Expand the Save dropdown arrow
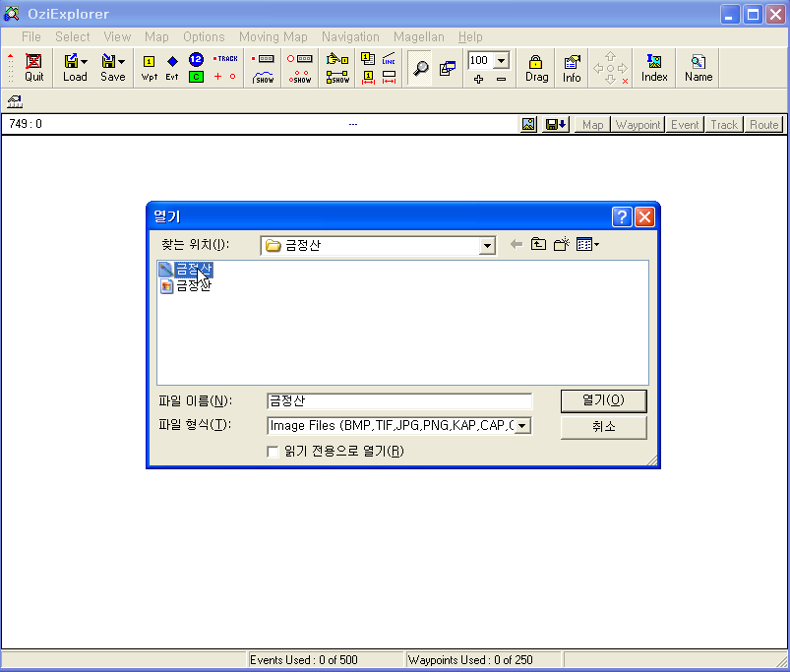Screen dimensions: 790x672 (121, 62)
